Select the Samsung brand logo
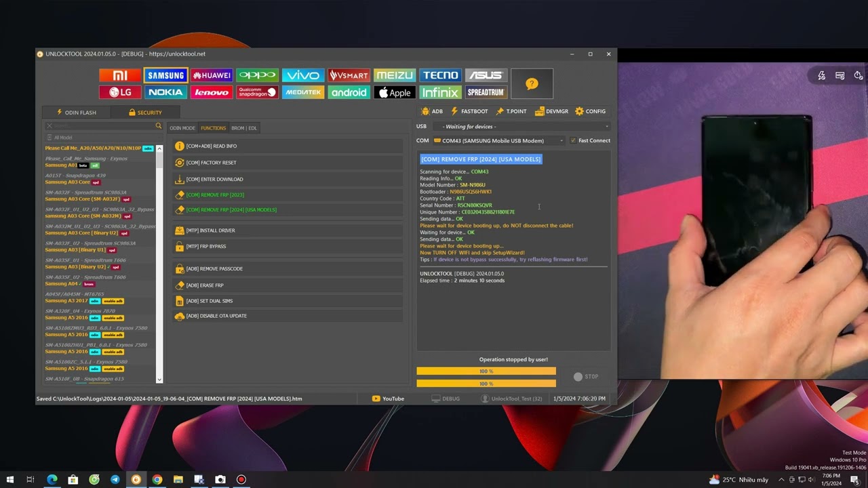The height and width of the screenshot is (488, 868). click(x=166, y=75)
